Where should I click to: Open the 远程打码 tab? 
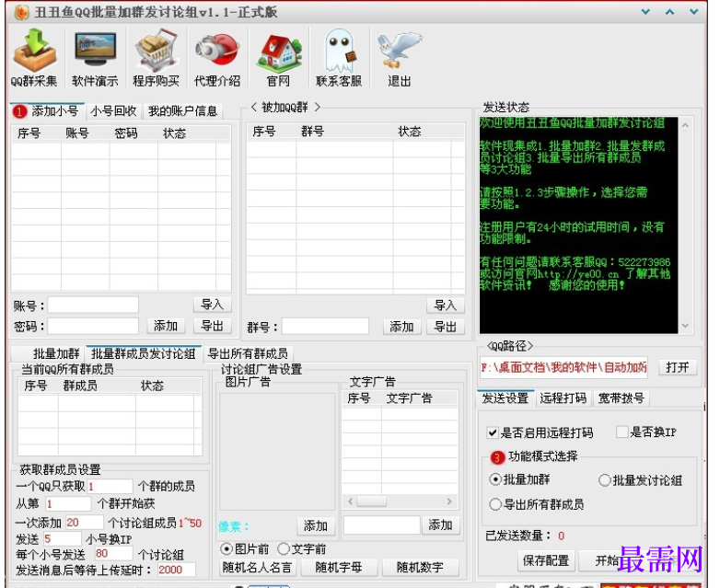pos(563,398)
